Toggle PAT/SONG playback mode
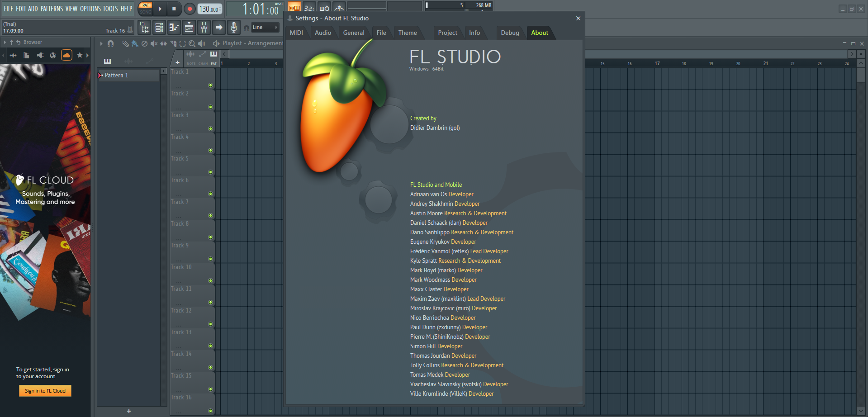This screenshot has height=417, width=868. 146,9
